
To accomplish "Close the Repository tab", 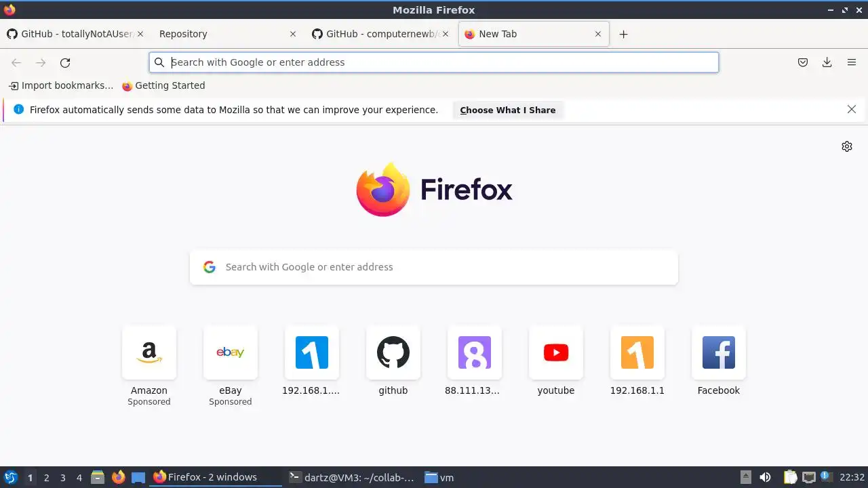I will (293, 34).
